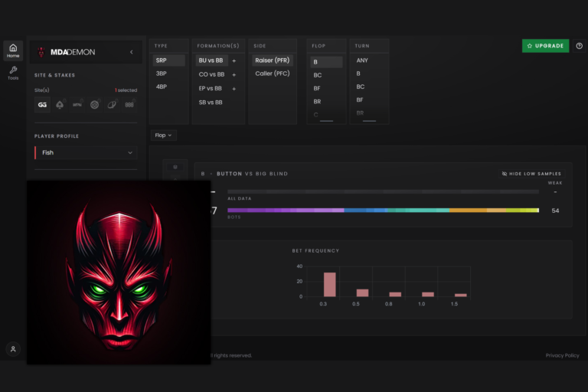Click the small icon above the Button vs Big Blind panel

[x=175, y=167]
